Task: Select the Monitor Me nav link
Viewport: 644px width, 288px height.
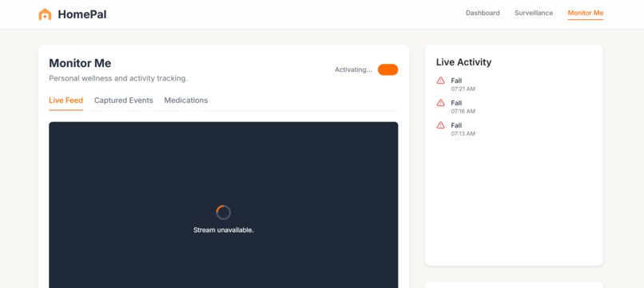Action: (x=585, y=13)
